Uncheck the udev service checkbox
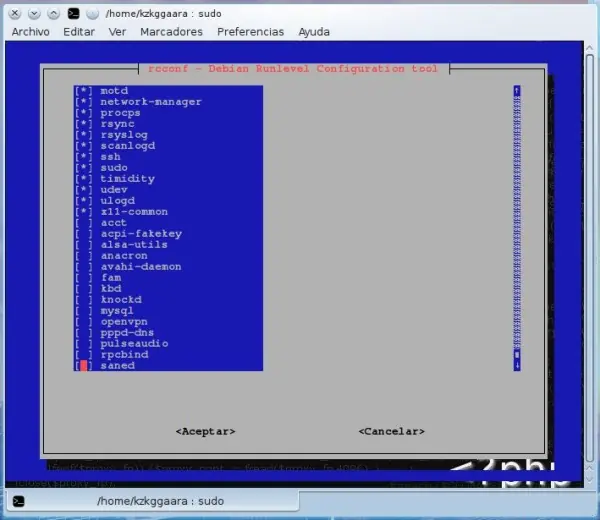 point(84,190)
